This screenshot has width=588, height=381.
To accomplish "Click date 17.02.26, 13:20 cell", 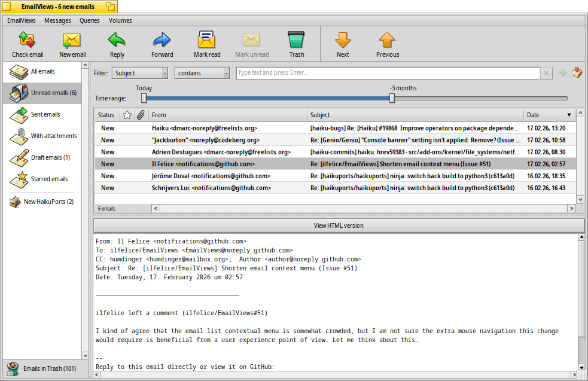I will (546, 128).
